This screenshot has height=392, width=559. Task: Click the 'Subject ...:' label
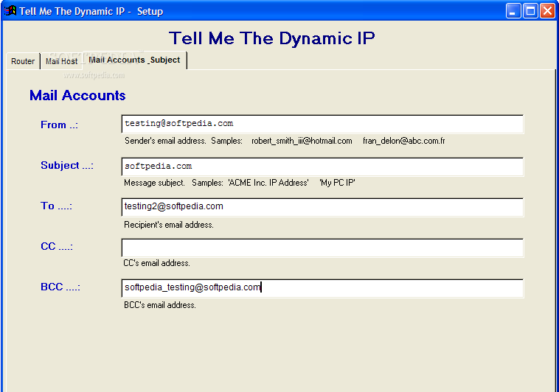pyautogui.click(x=67, y=165)
